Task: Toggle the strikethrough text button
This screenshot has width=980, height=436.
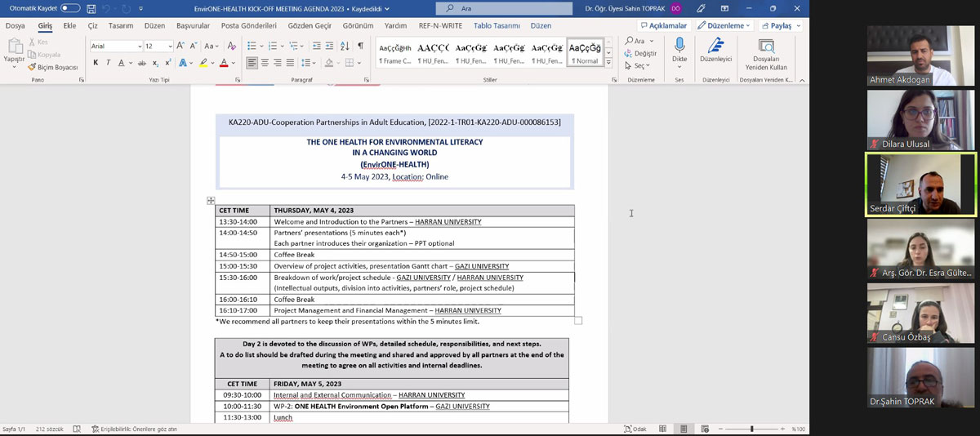Action: click(x=142, y=63)
